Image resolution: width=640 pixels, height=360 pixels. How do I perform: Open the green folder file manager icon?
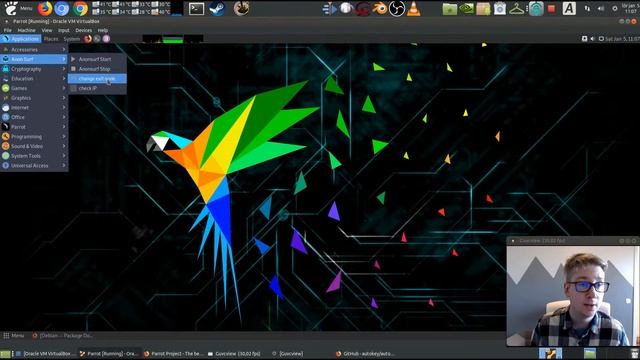(x=449, y=9)
